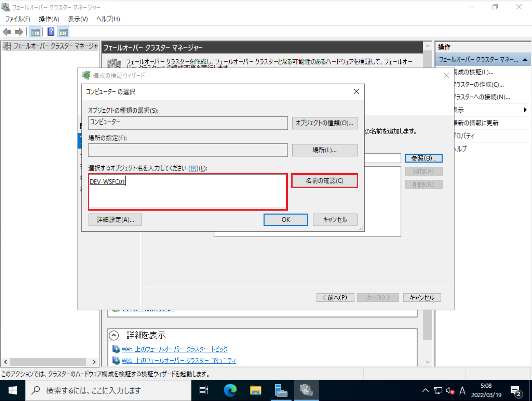Click the left pane horizontal scrollbar right arrow
This screenshot has height=401, width=532.
pos(94,362)
